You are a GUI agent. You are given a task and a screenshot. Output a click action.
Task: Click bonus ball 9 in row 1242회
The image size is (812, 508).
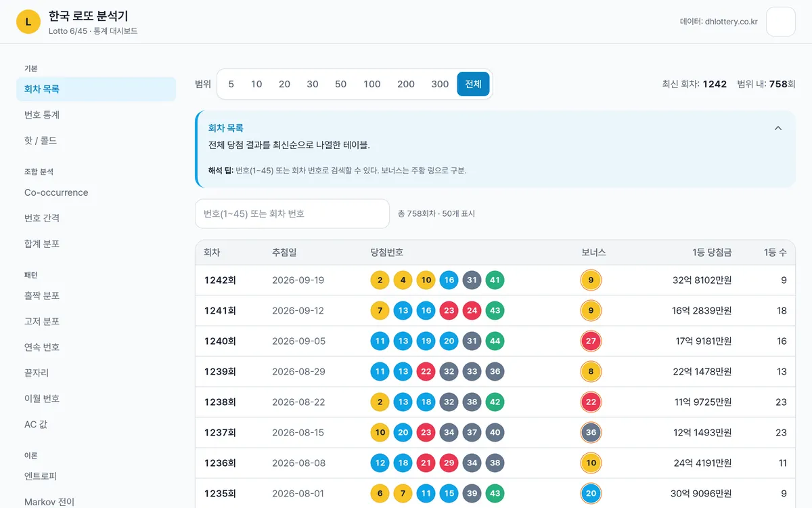pyautogui.click(x=591, y=280)
